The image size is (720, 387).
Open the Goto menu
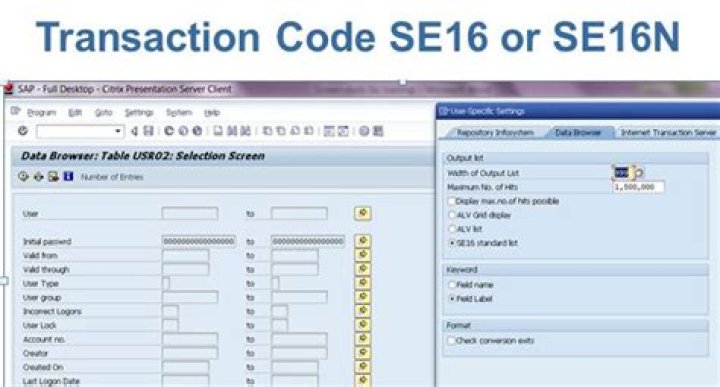tap(103, 112)
